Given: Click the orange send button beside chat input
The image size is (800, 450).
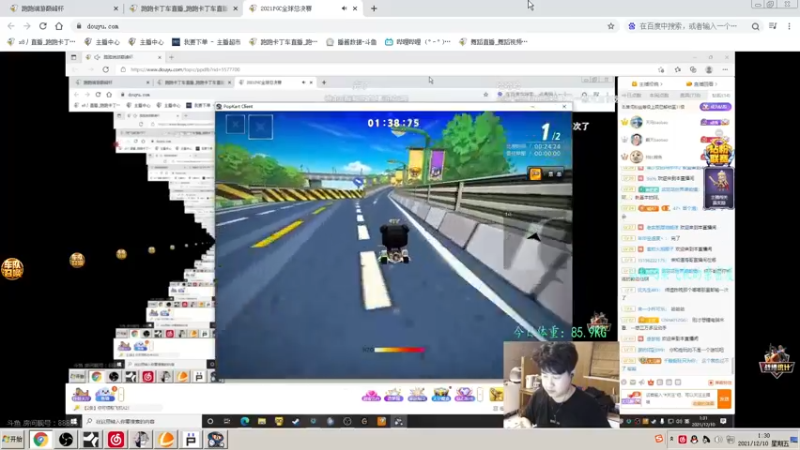Looking at the screenshot, I should click(x=724, y=399).
